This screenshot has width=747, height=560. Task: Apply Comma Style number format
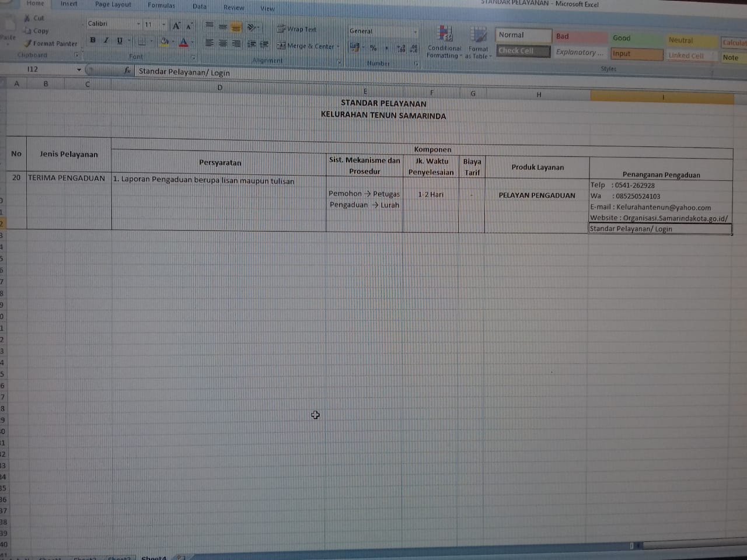[386, 48]
